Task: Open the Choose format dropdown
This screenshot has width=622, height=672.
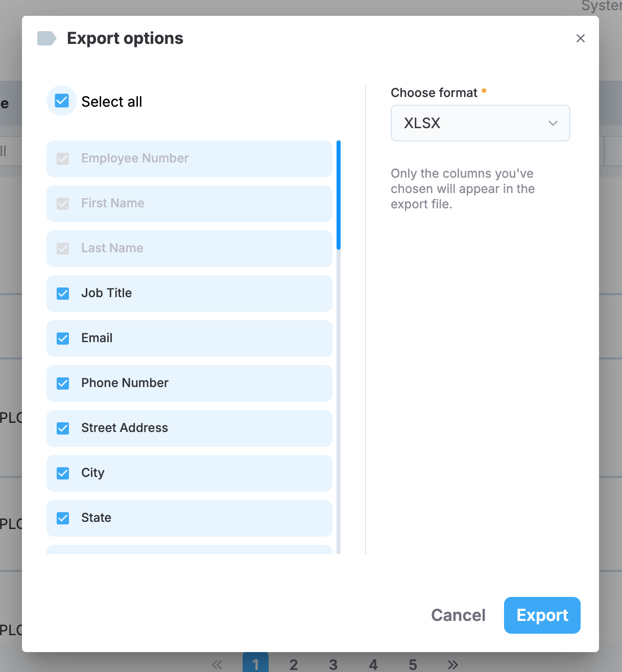Action: (x=480, y=123)
